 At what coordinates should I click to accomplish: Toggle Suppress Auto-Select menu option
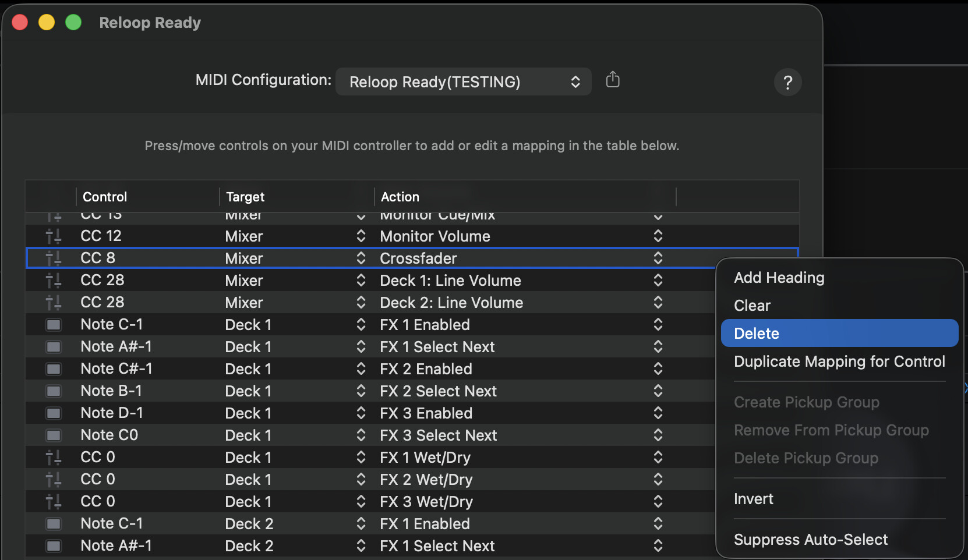pos(810,540)
